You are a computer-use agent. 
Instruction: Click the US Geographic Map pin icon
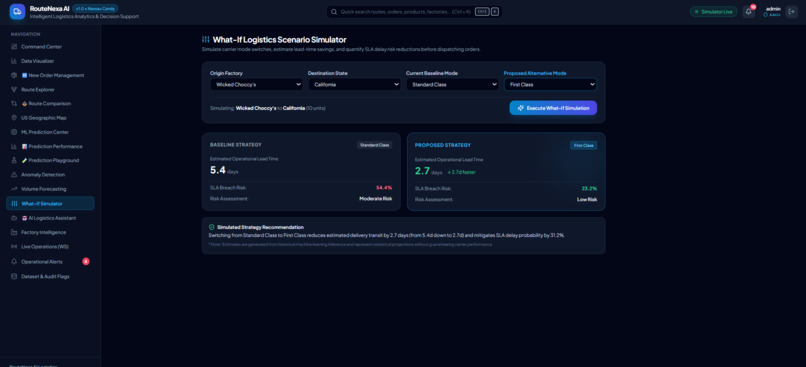[x=14, y=118]
